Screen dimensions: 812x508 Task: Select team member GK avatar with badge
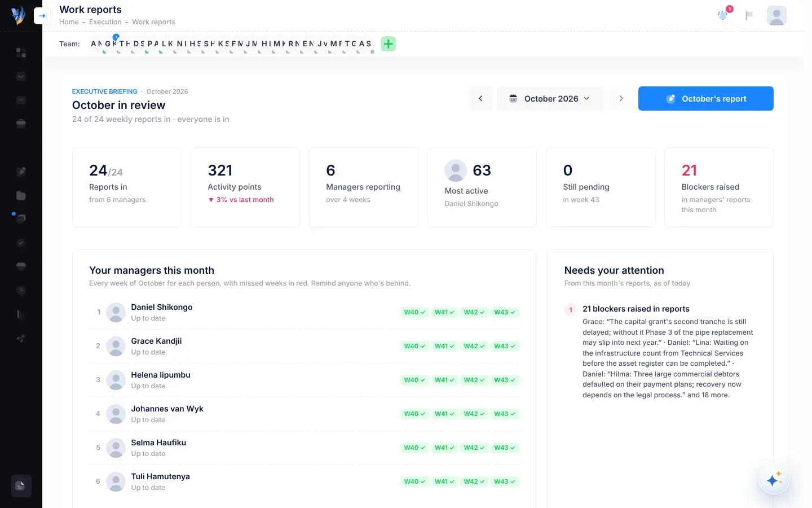111,44
